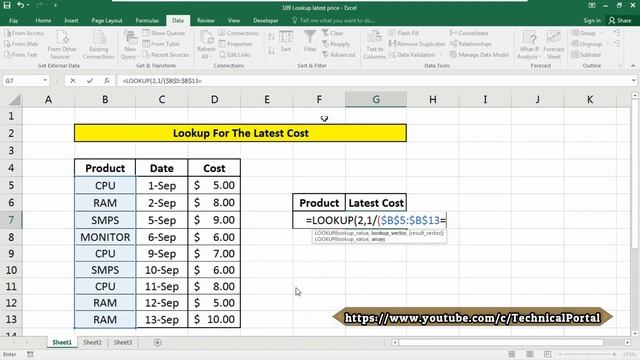Collapse the ribbon with the chevron
The height and width of the screenshot is (360, 640).
633,66
